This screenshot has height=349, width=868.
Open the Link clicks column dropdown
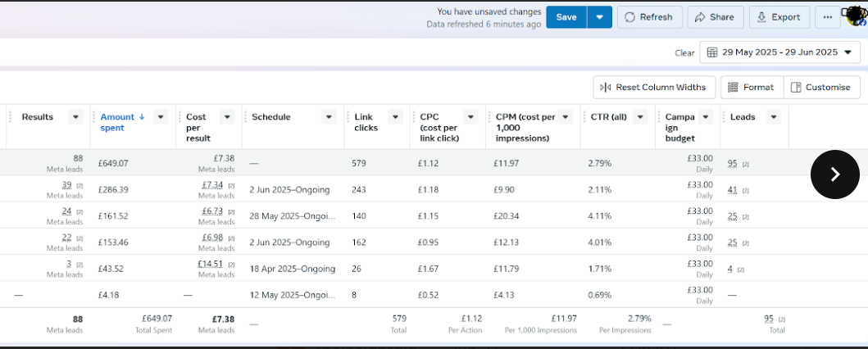point(395,117)
